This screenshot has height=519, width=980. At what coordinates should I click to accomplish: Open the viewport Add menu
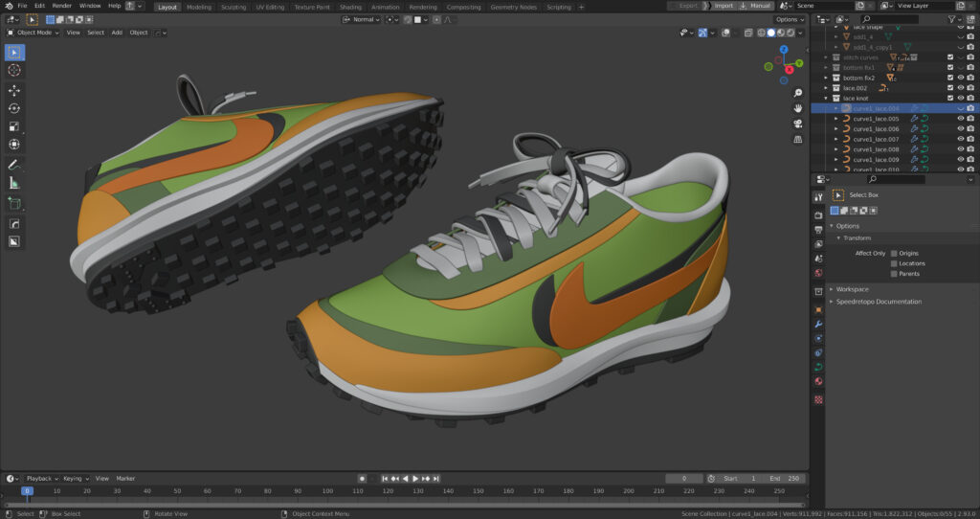[x=117, y=33]
